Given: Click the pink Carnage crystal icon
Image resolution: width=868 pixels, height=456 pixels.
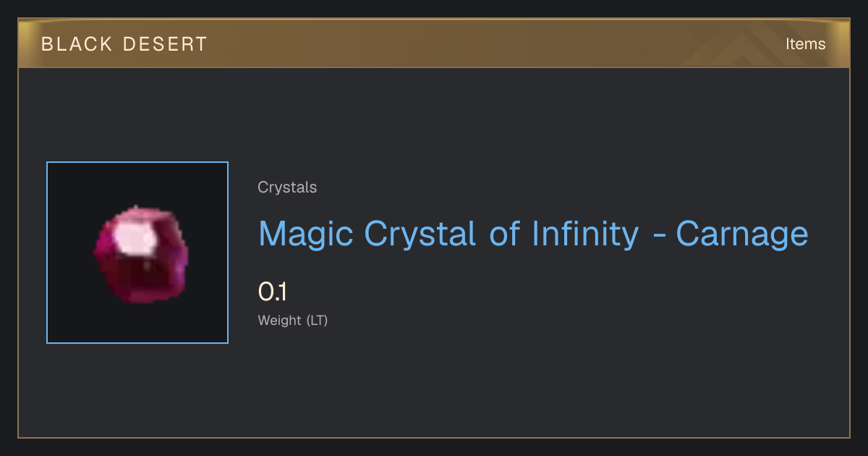Looking at the screenshot, I should [140, 254].
